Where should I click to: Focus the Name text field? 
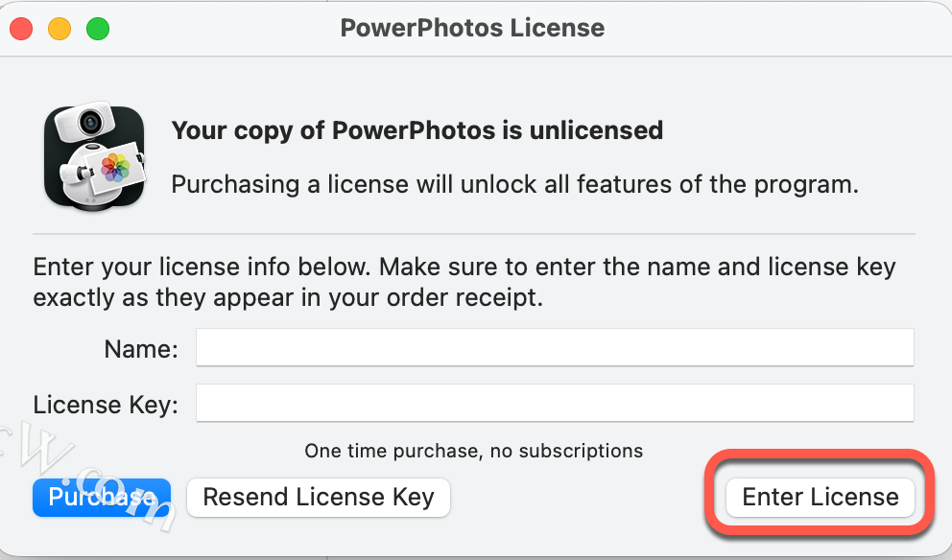[555, 348]
